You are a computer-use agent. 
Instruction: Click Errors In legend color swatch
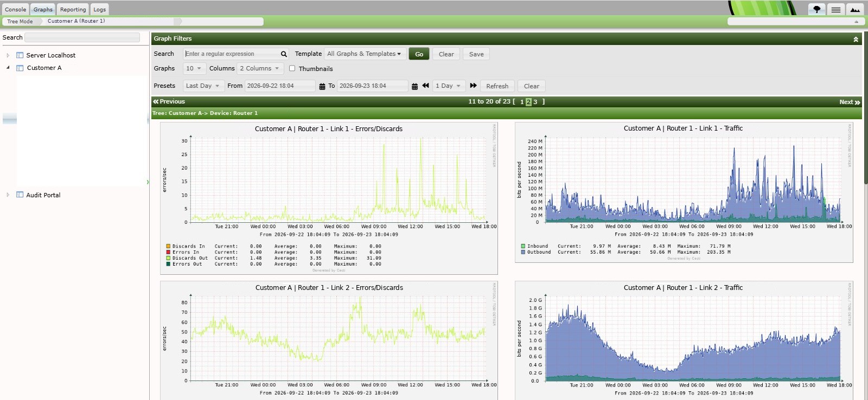(x=168, y=252)
